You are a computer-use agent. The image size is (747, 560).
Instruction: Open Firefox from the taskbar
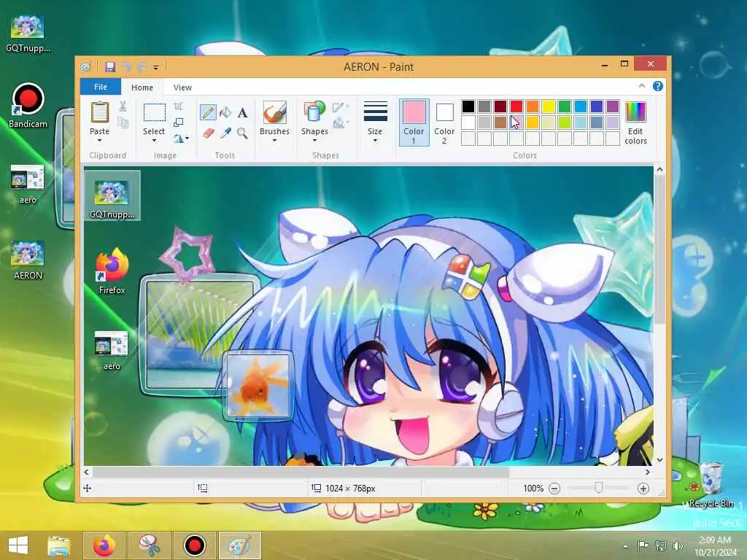[x=104, y=545]
